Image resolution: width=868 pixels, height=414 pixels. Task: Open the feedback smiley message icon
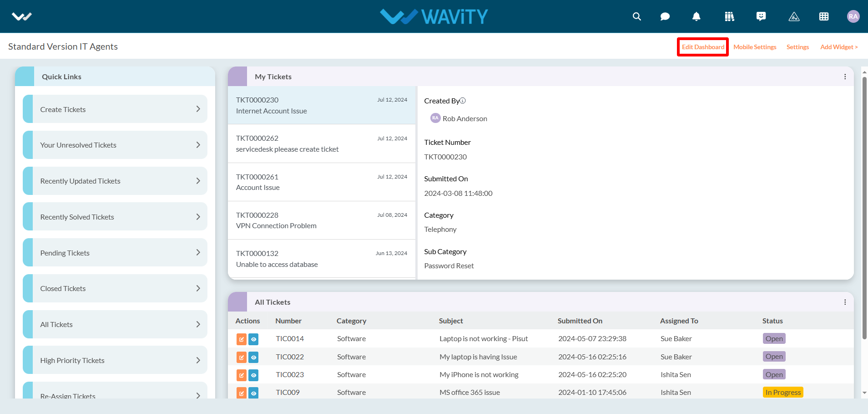pos(761,16)
